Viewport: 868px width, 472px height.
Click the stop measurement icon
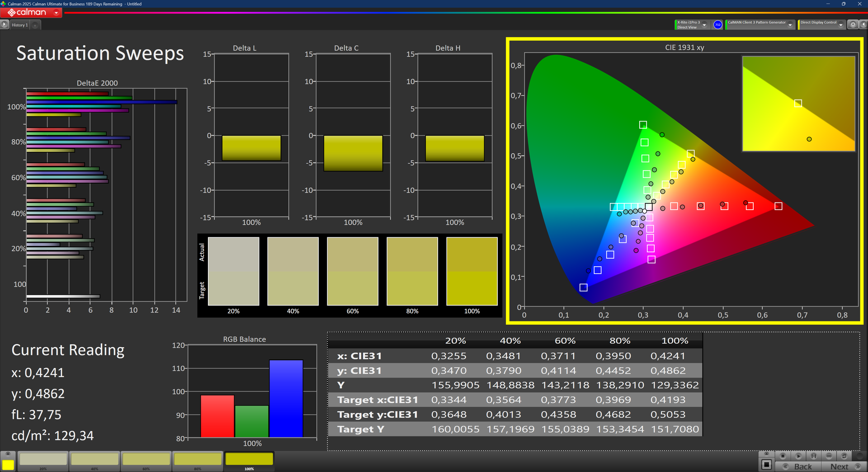(783, 456)
